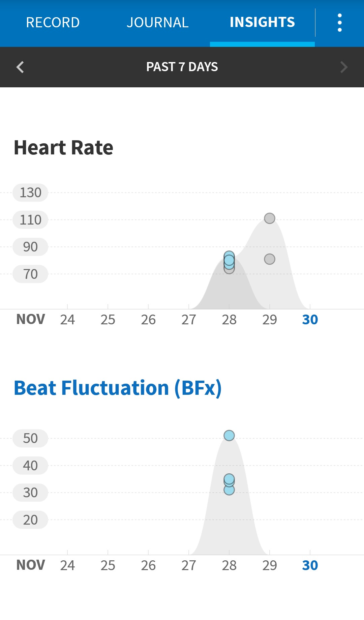Open the overflow menu via three dots icon
The image size is (364, 620).
[x=339, y=22]
